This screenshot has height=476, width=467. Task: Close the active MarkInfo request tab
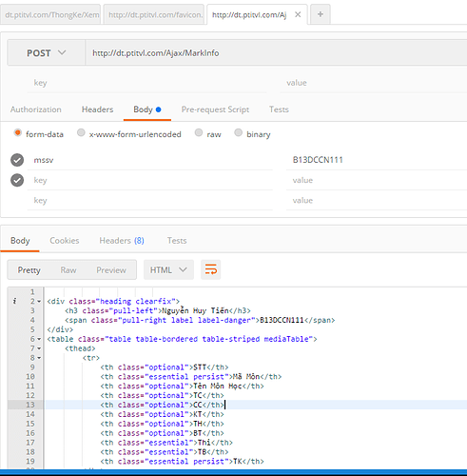click(298, 14)
